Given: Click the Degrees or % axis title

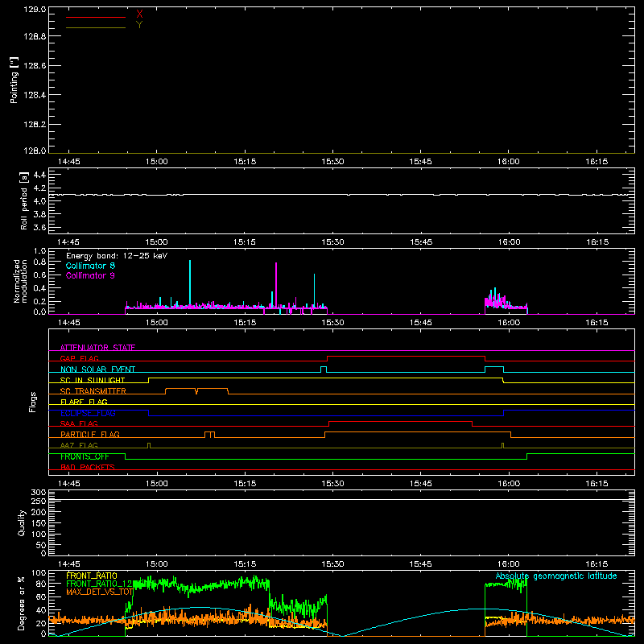Looking at the screenshot, I should tap(21, 603).
